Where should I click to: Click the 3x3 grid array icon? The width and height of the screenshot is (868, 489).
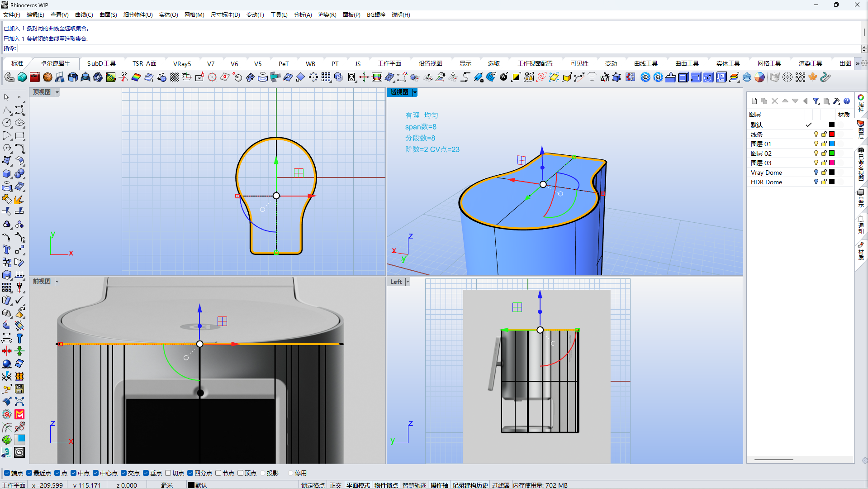(326, 77)
